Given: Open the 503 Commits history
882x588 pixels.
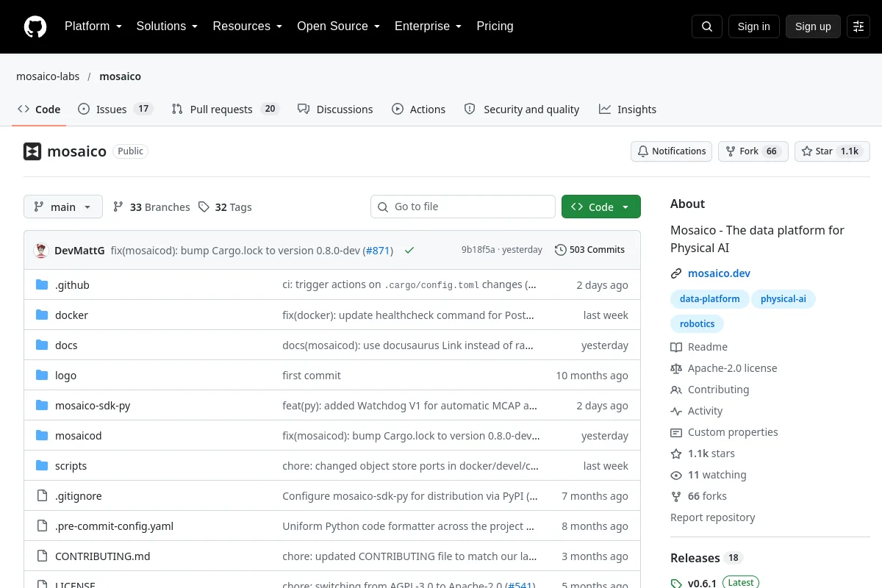Looking at the screenshot, I should 589,250.
